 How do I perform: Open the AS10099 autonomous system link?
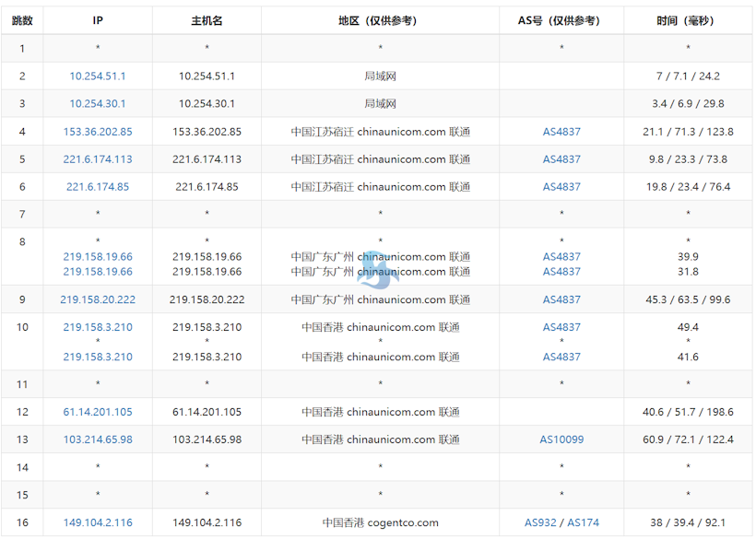point(561,439)
